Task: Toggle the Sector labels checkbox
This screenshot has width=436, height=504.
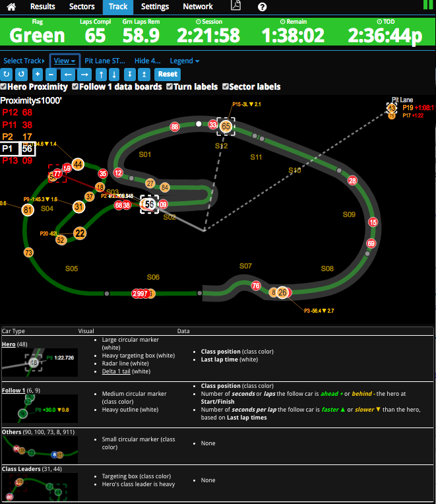Action: point(226,87)
